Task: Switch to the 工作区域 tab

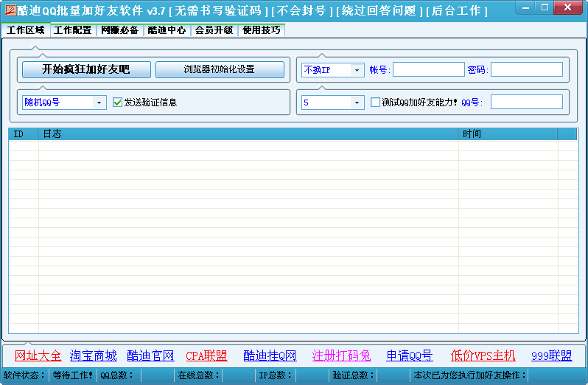Action: 26,30
